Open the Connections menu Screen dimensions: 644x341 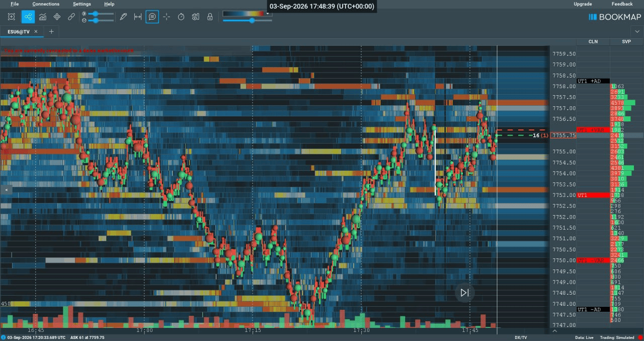pos(46,4)
